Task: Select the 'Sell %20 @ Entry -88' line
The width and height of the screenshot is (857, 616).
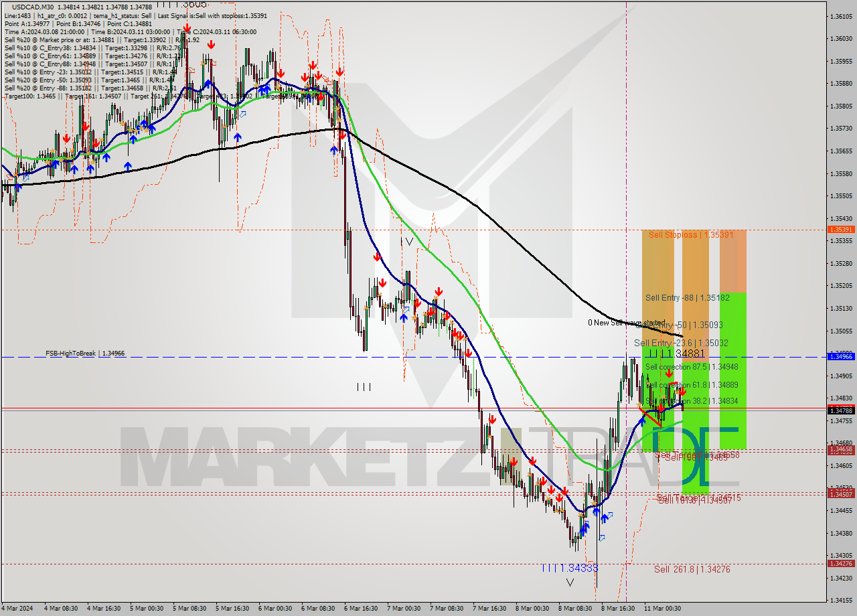Action: tap(90, 88)
